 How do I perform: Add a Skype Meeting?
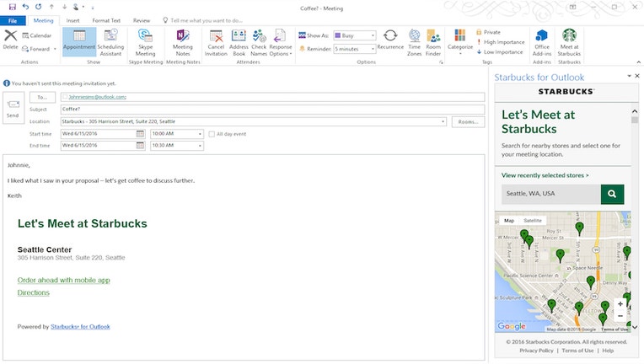click(x=145, y=42)
